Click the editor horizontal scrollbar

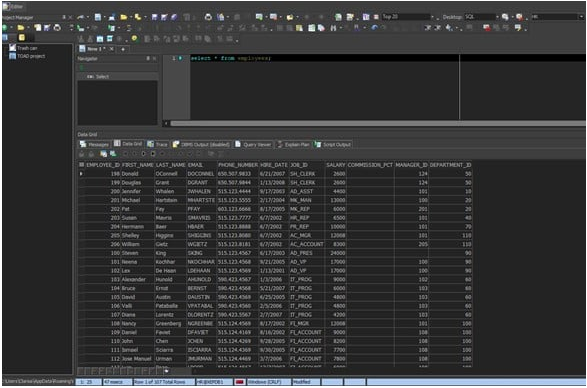tap(377, 123)
